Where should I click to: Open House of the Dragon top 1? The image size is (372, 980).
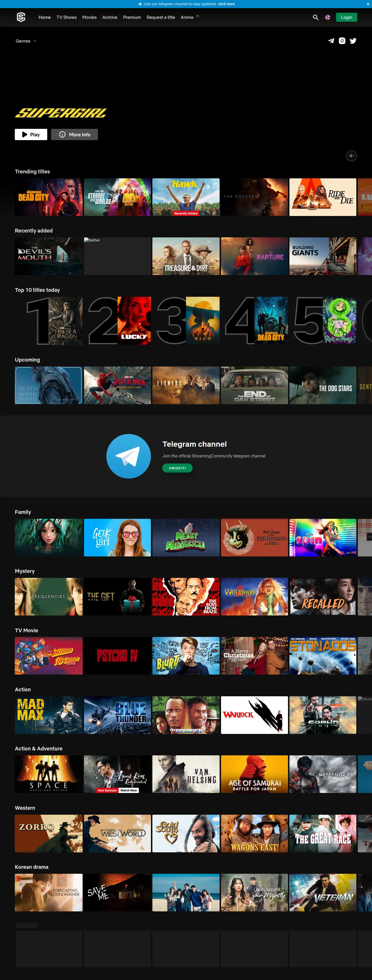tap(65, 321)
